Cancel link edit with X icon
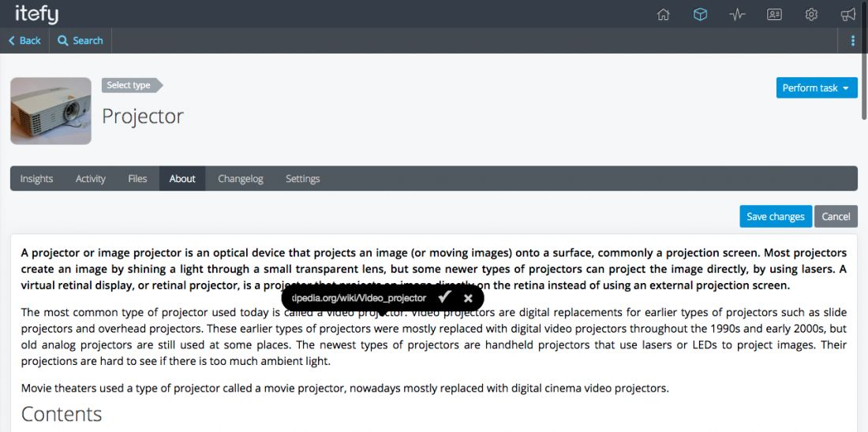 468,298
